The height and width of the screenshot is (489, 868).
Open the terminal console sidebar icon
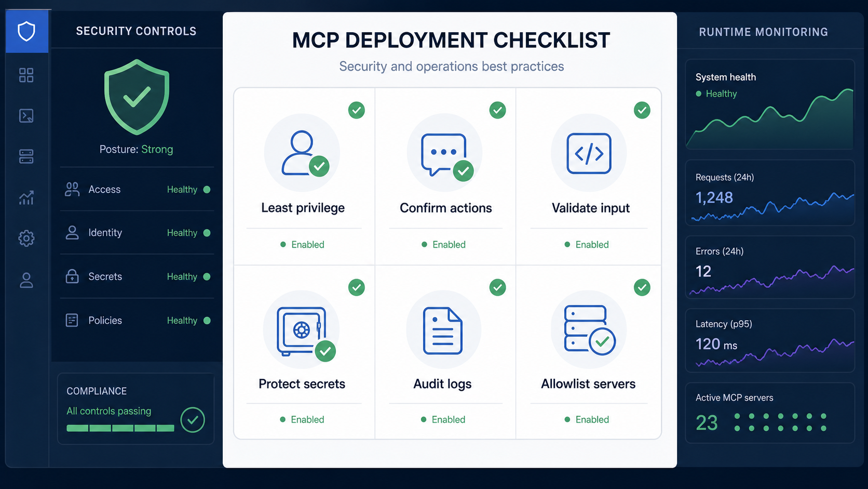click(26, 115)
